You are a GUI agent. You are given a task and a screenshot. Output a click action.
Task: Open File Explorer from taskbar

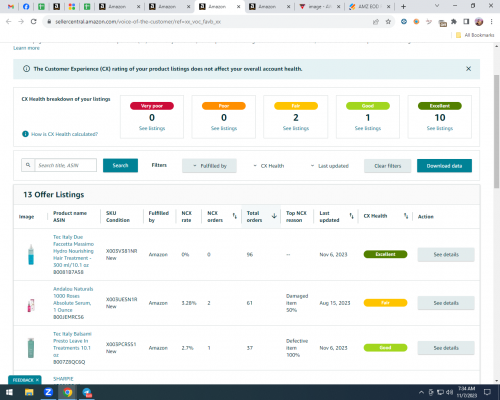[29, 392]
